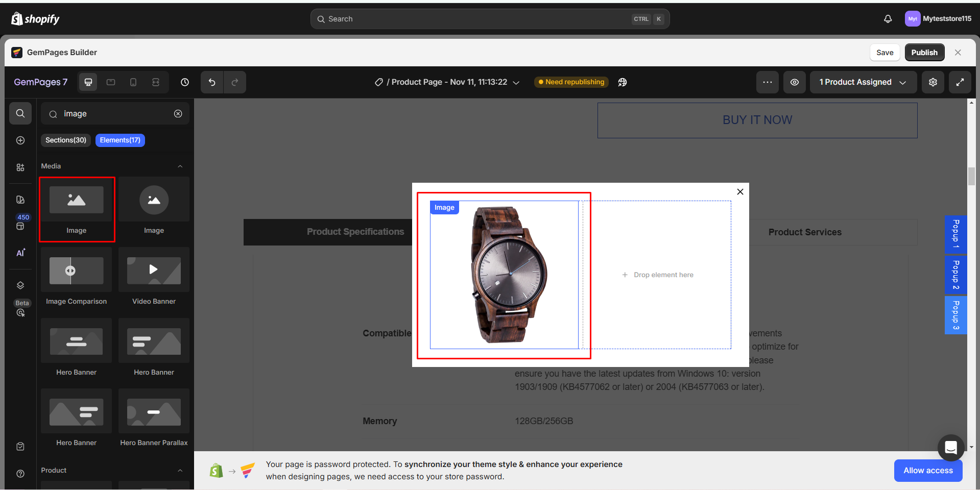Click the BUY IT NOW button
Image resolution: width=980 pixels, height=490 pixels.
pyautogui.click(x=757, y=120)
